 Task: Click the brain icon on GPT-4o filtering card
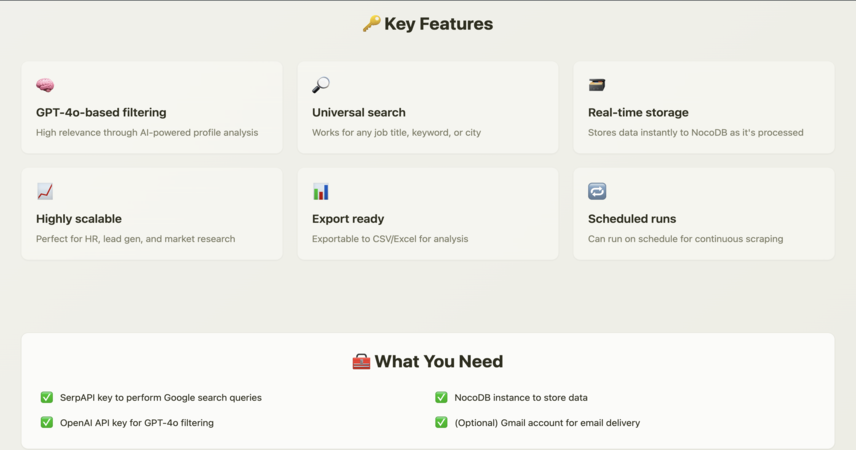point(45,85)
